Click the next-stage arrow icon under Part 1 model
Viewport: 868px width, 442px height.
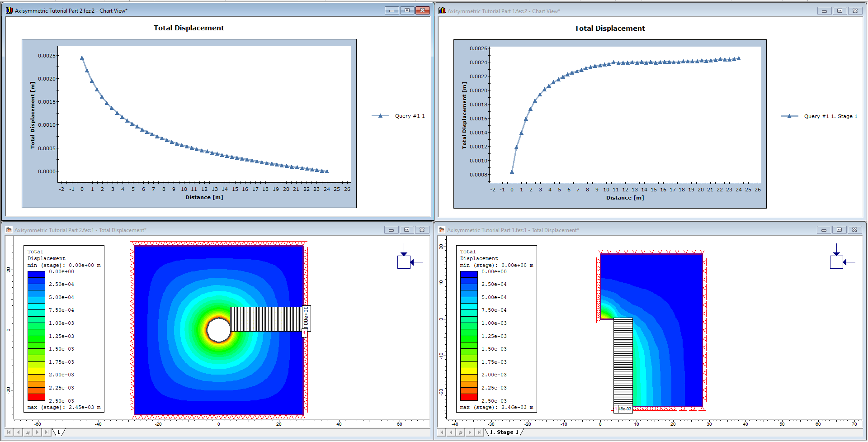click(470, 432)
